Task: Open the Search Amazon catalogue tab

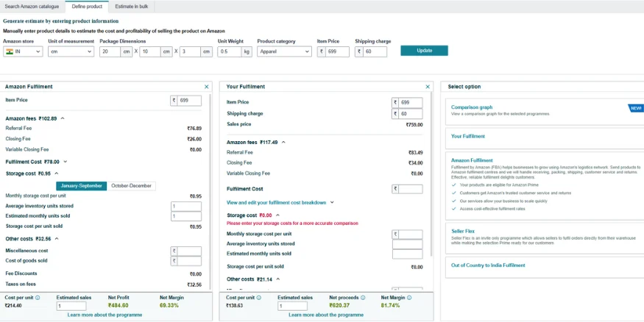Action: pos(32,7)
